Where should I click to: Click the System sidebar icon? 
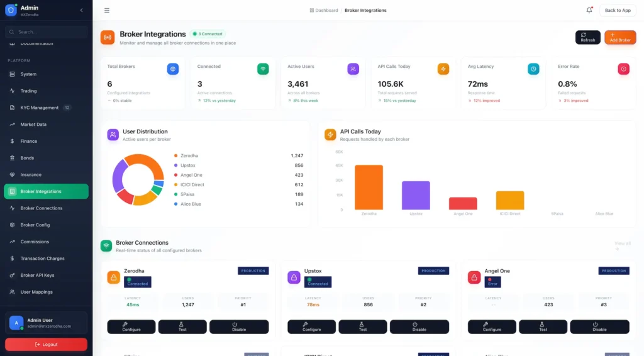pos(12,74)
